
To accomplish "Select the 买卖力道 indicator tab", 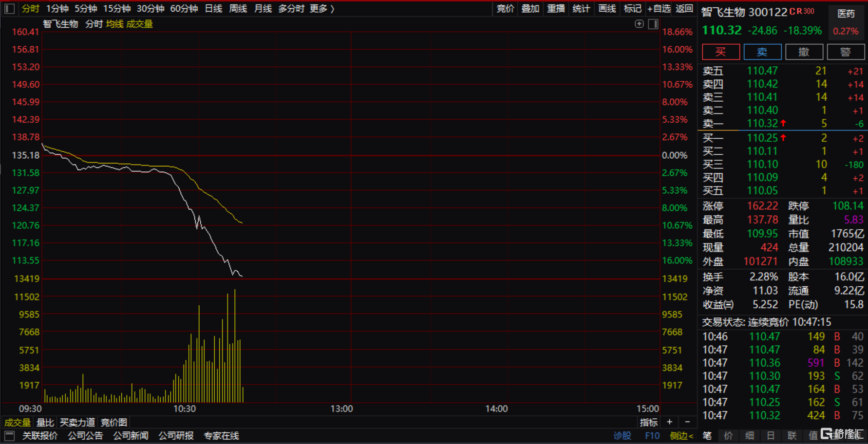I will coord(77,423).
